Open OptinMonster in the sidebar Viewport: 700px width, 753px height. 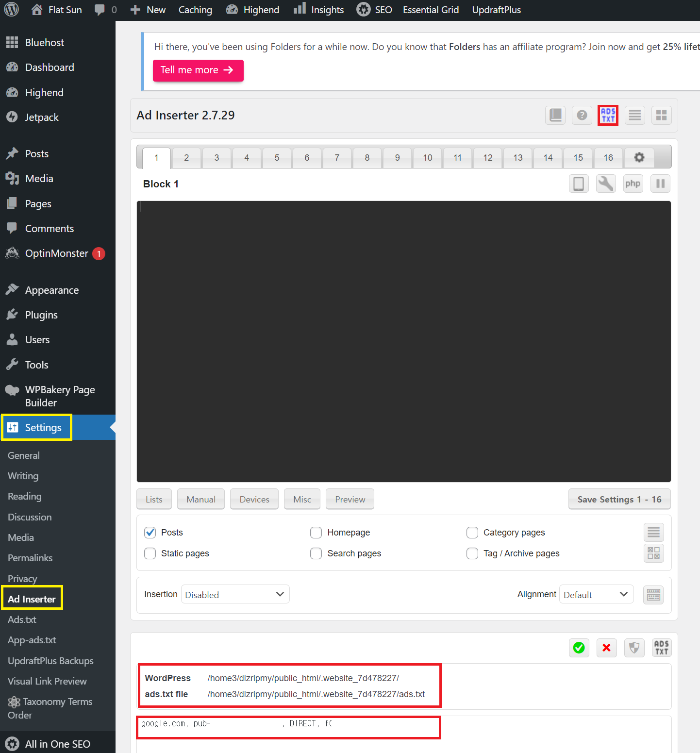(x=58, y=253)
